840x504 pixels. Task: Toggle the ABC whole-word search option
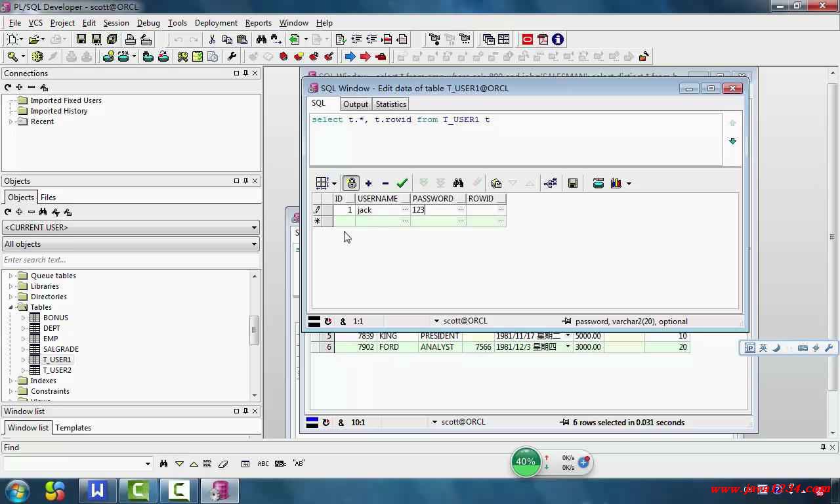[x=263, y=463]
